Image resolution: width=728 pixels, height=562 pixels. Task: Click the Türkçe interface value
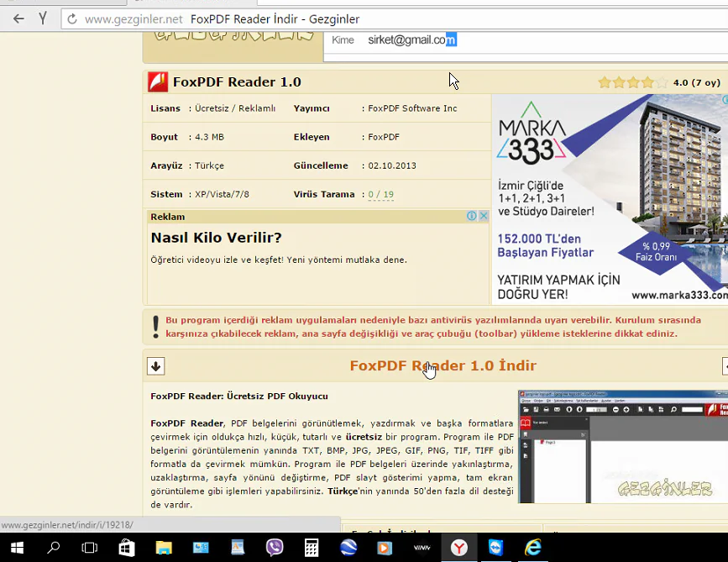[x=209, y=165]
